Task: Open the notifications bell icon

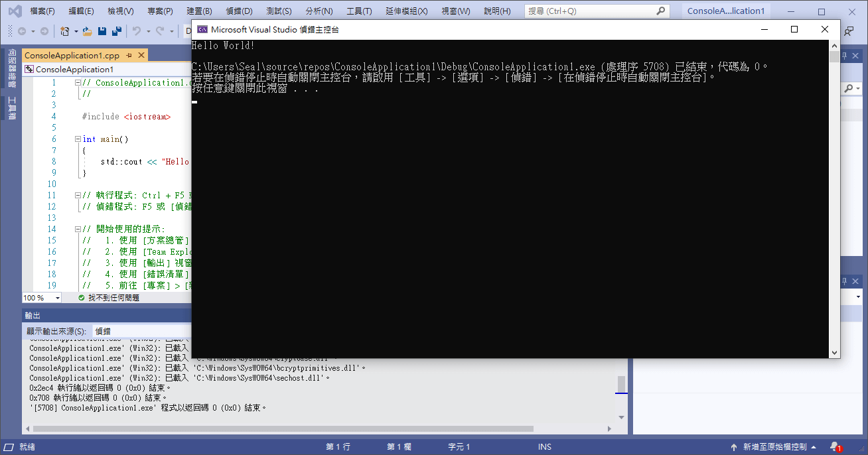Action: pos(836,447)
